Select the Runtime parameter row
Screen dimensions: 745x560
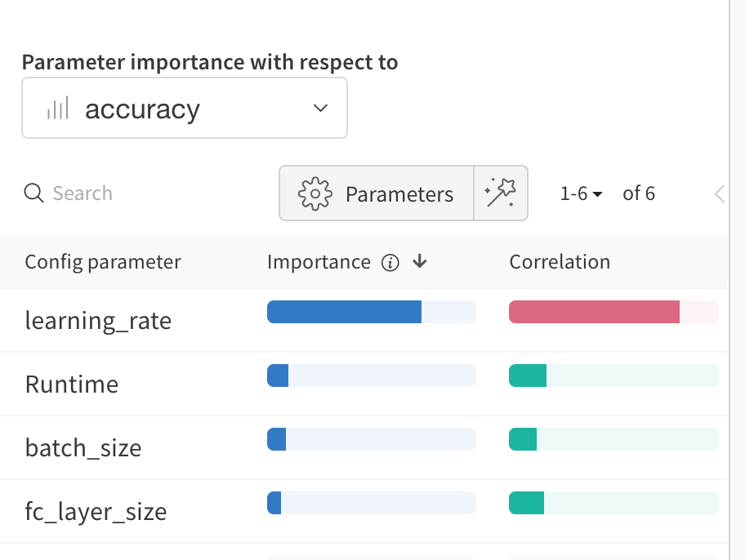point(72,384)
